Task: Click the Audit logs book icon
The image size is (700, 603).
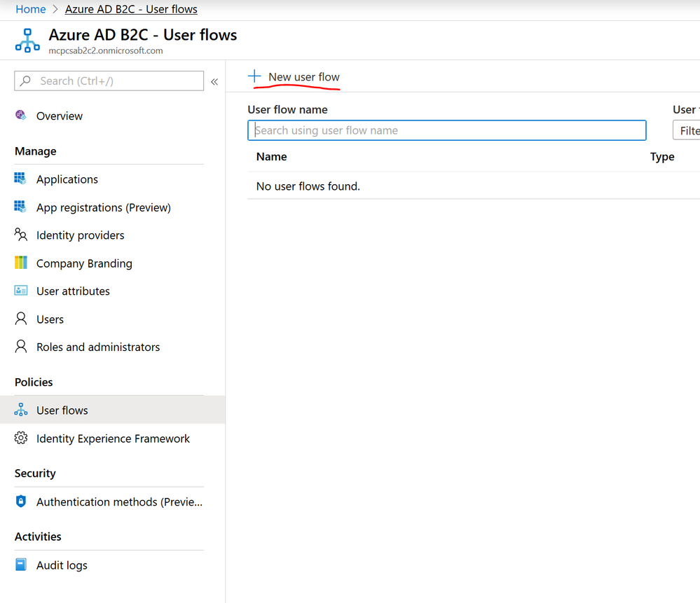Action: point(20,564)
